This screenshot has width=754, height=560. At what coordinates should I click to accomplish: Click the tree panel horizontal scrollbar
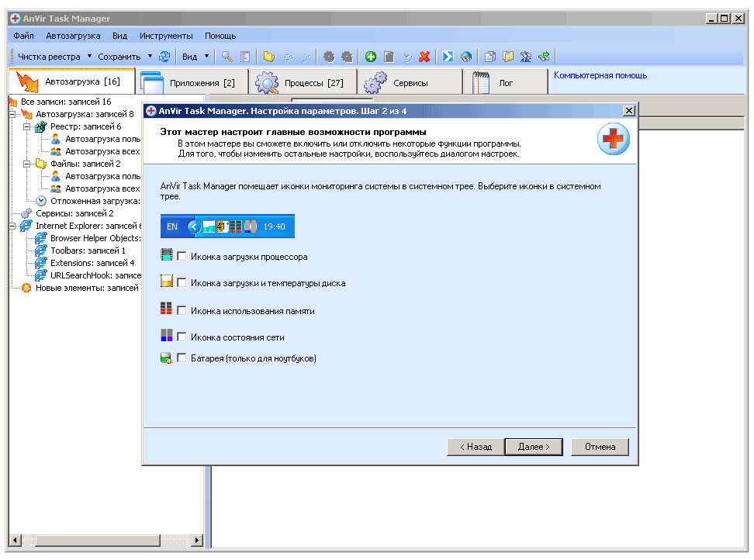pos(101,541)
